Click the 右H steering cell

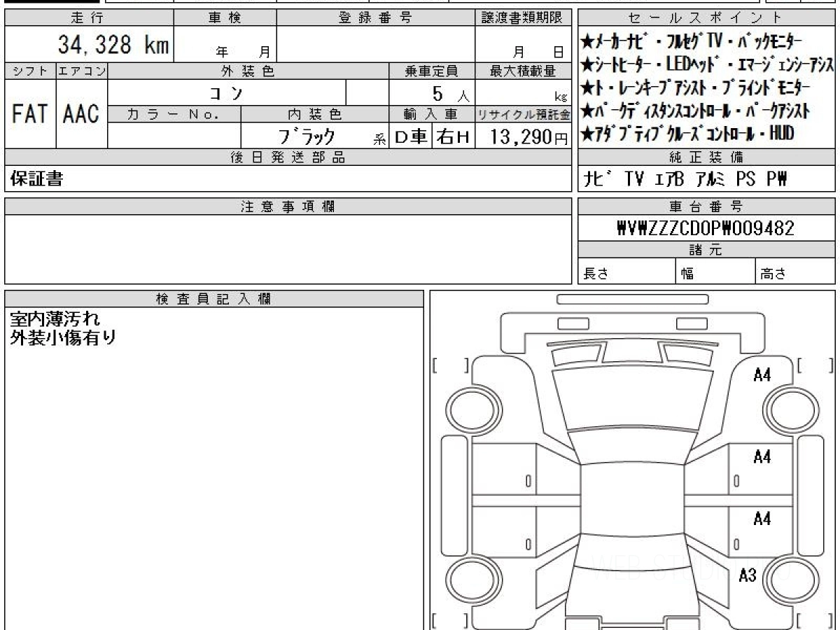tap(453, 136)
